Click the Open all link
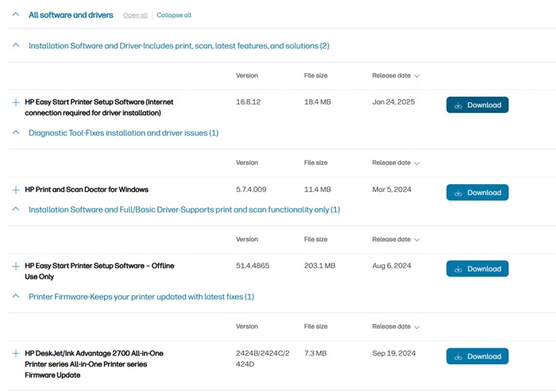Viewport: 556px width, 392px height. pyautogui.click(x=135, y=15)
